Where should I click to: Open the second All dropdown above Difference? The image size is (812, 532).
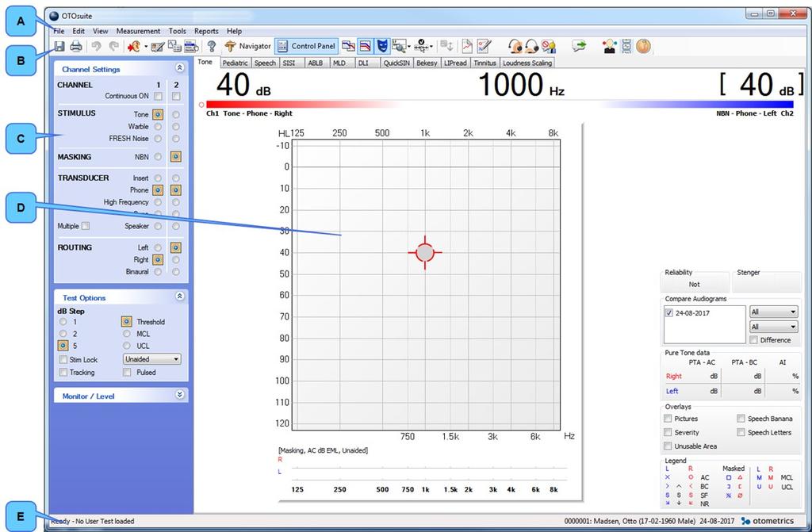(x=774, y=327)
